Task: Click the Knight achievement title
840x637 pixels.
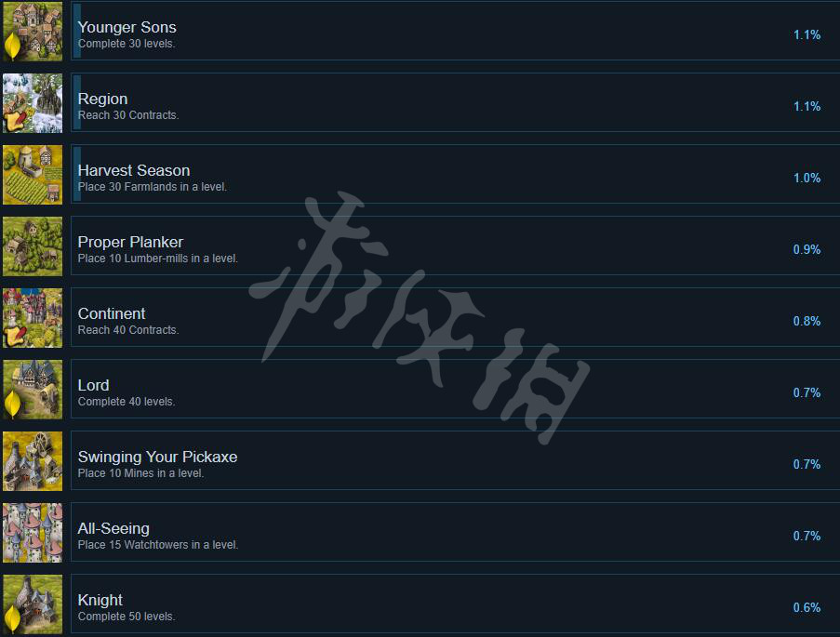Action: 100,600
